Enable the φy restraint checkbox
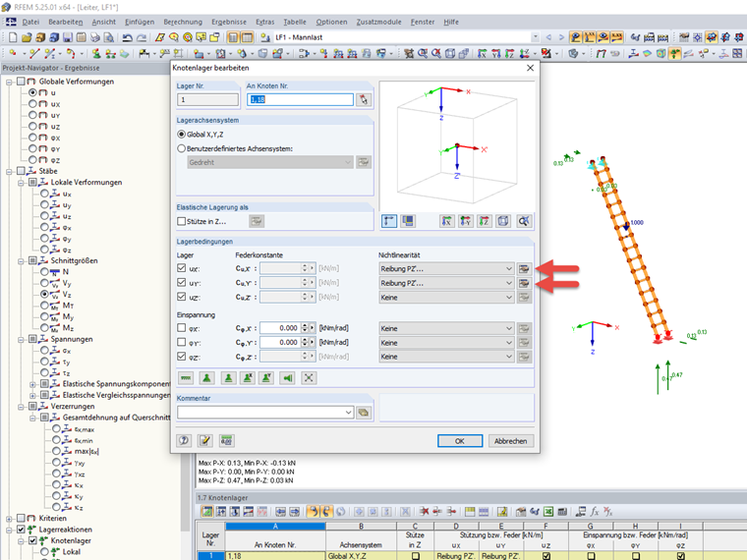The height and width of the screenshot is (560, 747). coord(181,342)
